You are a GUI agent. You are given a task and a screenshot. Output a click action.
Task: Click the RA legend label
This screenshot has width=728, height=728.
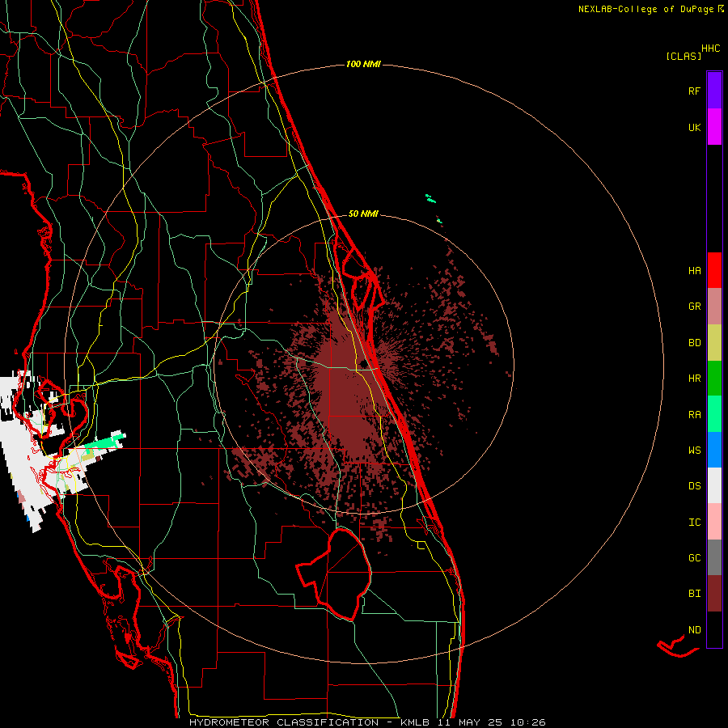pyautogui.click(x=694, y=415)
